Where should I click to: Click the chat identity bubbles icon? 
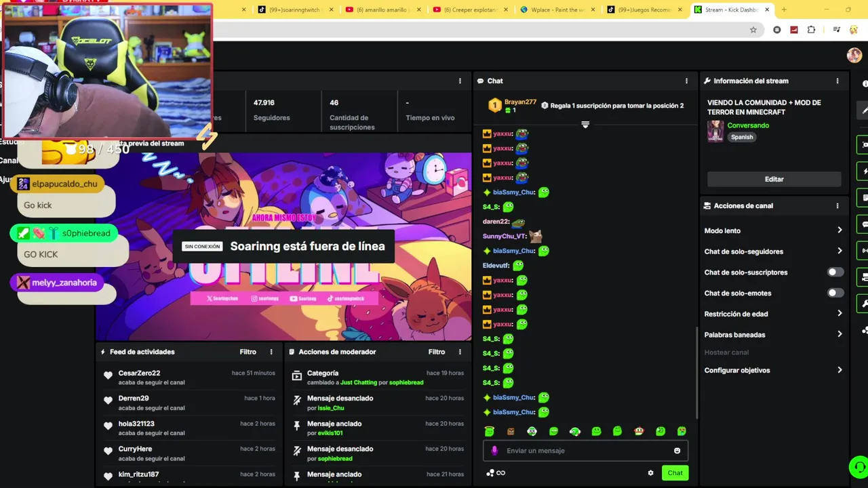[x=490, y=473]
